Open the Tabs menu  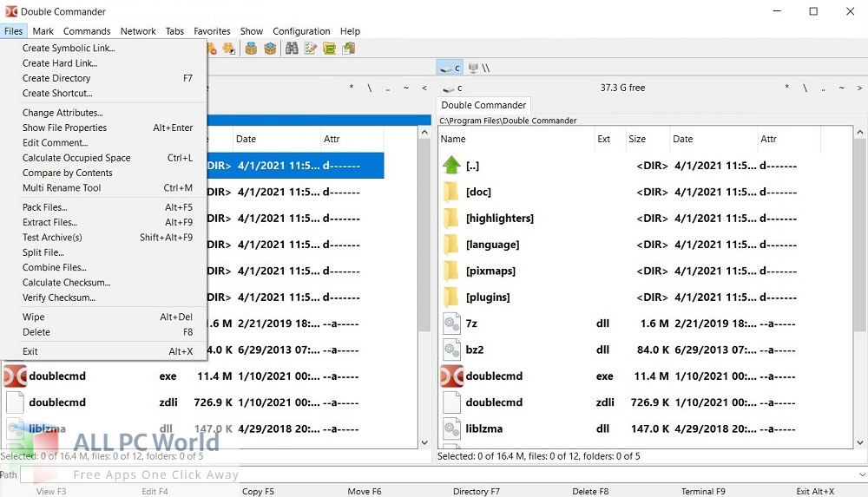[x=174, y=31]
